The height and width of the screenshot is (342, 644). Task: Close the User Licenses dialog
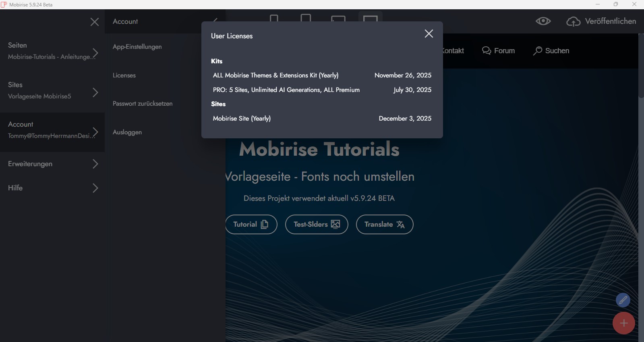429,34
